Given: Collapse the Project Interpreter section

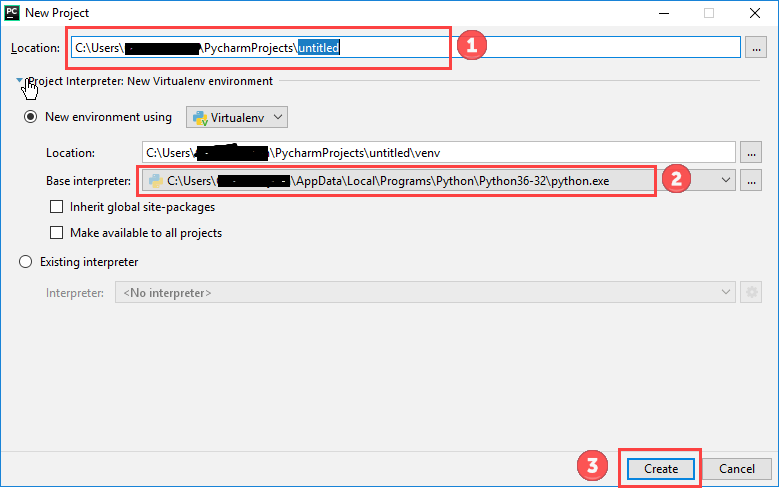Looking at the screenshot, I should point(19,80).
